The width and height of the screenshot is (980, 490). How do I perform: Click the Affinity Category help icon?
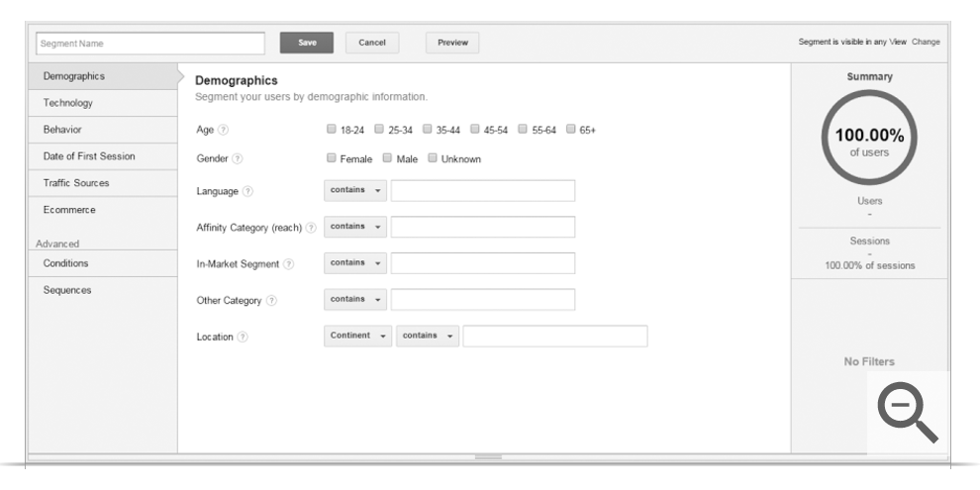pos(311,228)
